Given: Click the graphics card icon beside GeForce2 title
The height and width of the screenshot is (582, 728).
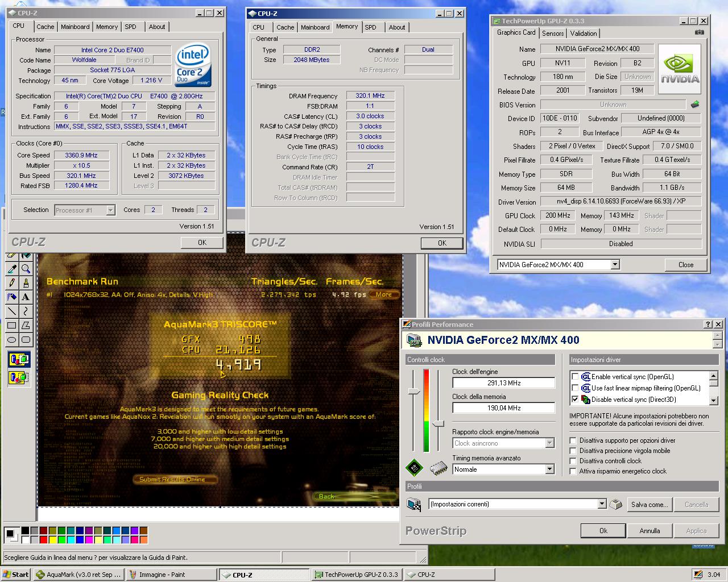Looking at the screenshot, I should (x=414, y=340).
